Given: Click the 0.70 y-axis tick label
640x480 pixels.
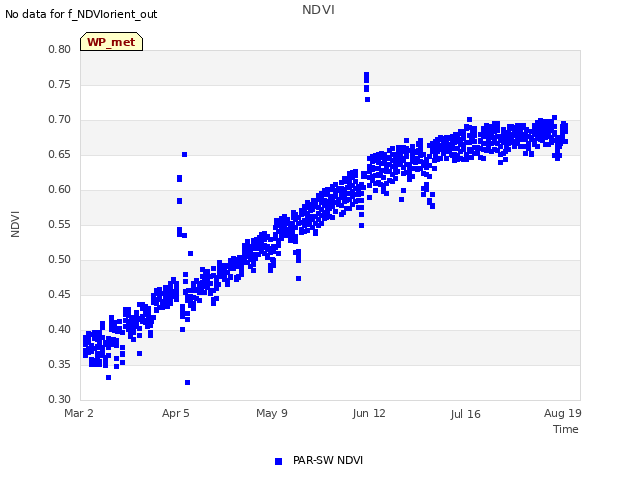Looking at the screenshot, I should pyautogui.click(x=60, y=120).
